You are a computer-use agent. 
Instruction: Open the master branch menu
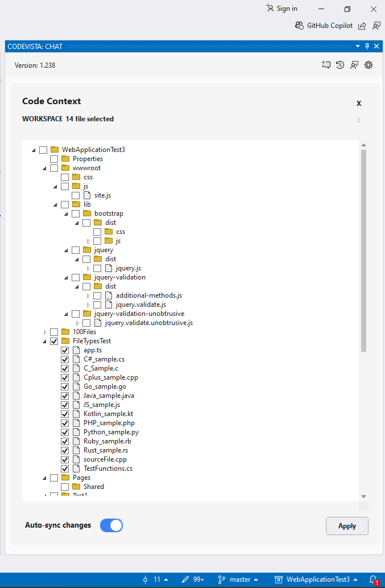tap(238, 579)
